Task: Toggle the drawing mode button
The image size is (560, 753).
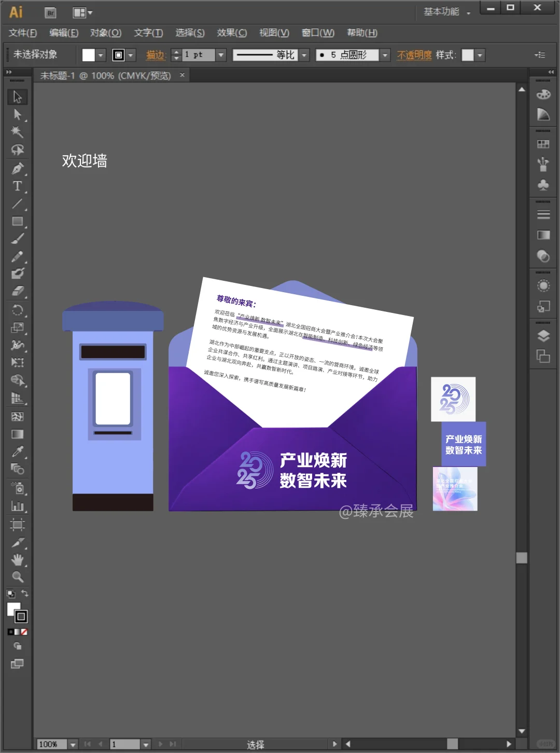Action: (17, 647)
